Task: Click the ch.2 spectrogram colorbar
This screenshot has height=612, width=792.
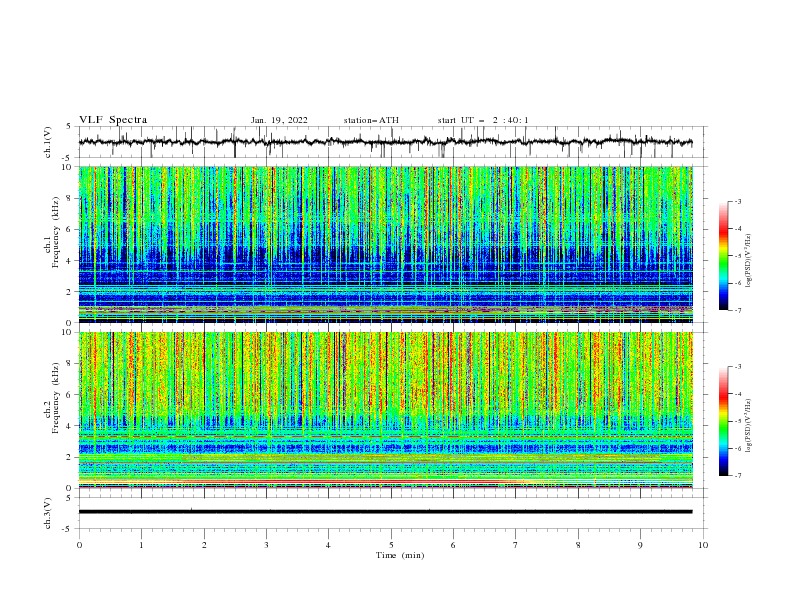Action: click(724, 421)
